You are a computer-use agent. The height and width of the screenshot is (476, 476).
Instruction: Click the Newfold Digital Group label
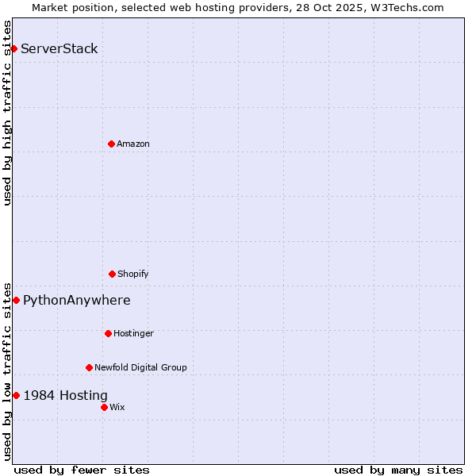pos(140,367)
